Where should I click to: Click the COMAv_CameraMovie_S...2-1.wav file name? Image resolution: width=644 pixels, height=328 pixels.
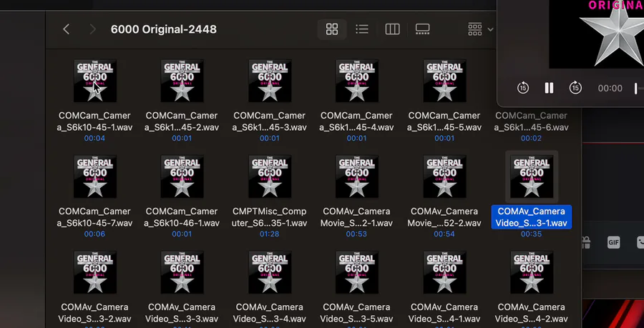(x=356, y=217)
